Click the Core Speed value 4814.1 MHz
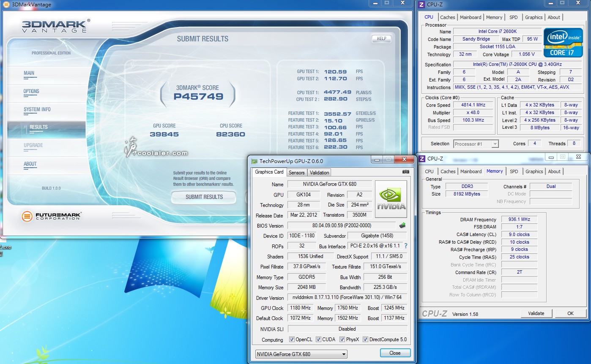 (473, 105)
